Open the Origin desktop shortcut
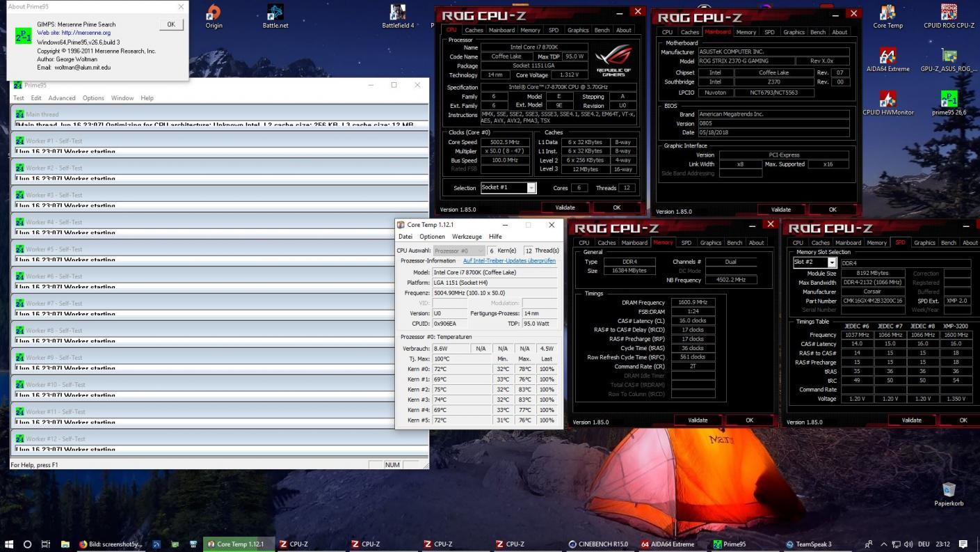Image resolution: width=980 pixels, height=552 pixels. (214, 17)
